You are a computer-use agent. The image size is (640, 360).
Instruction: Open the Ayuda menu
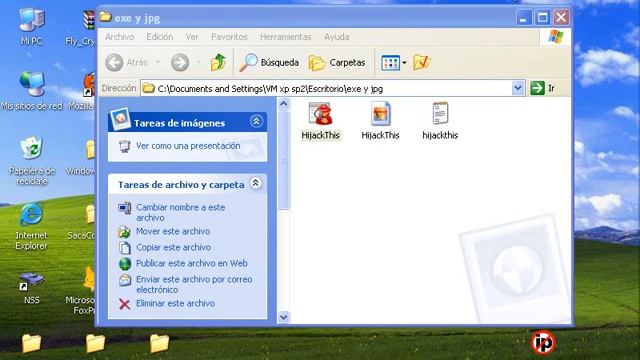click(336, 37)
